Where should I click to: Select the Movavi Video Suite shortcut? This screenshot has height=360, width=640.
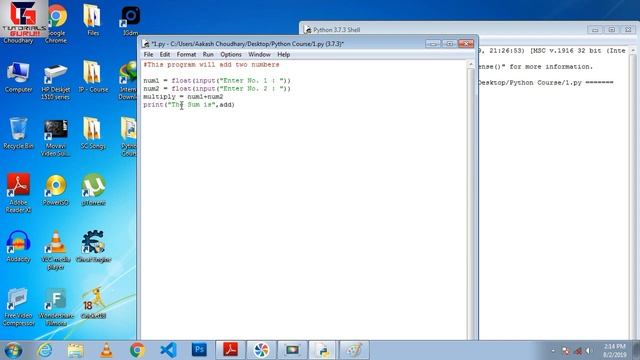point(56,138)
